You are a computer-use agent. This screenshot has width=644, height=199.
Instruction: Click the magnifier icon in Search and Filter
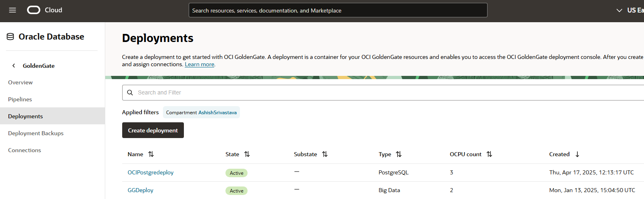click(130, 92)
